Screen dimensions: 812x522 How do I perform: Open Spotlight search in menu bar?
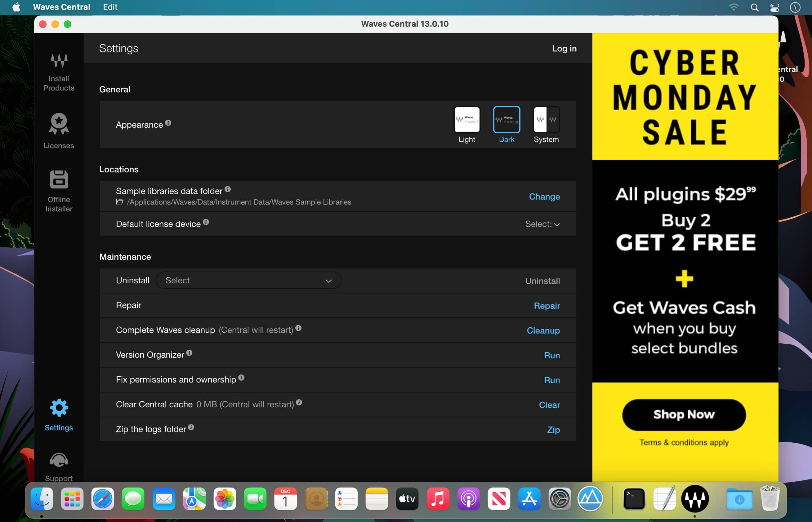click(755, 7)
